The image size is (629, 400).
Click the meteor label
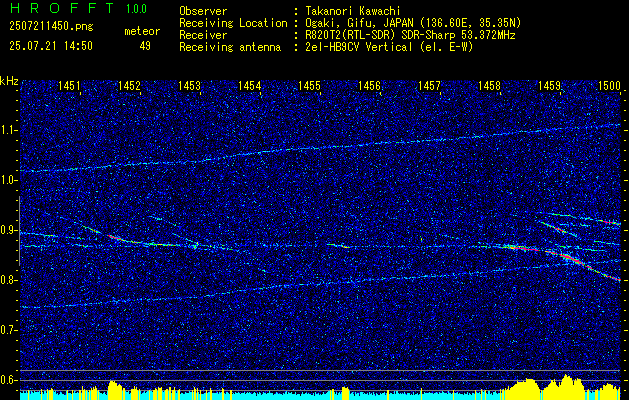(x=142, y=31)
